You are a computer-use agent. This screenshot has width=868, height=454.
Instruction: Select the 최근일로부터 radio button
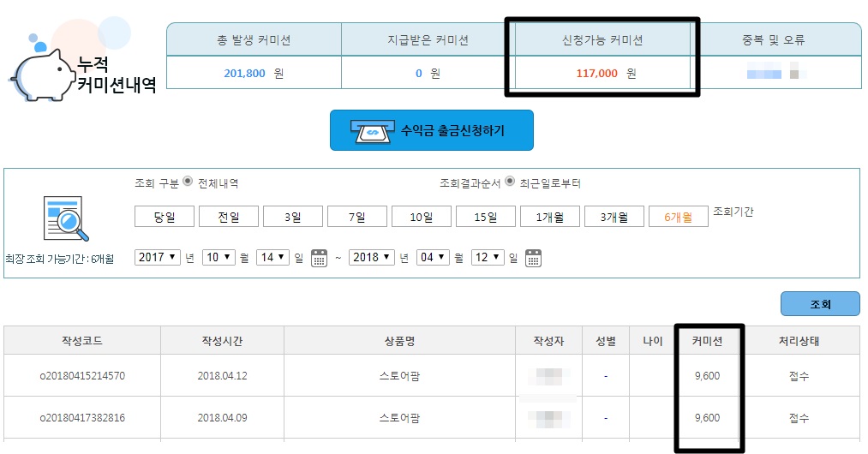pyautogui.click(x=510, y=182)
